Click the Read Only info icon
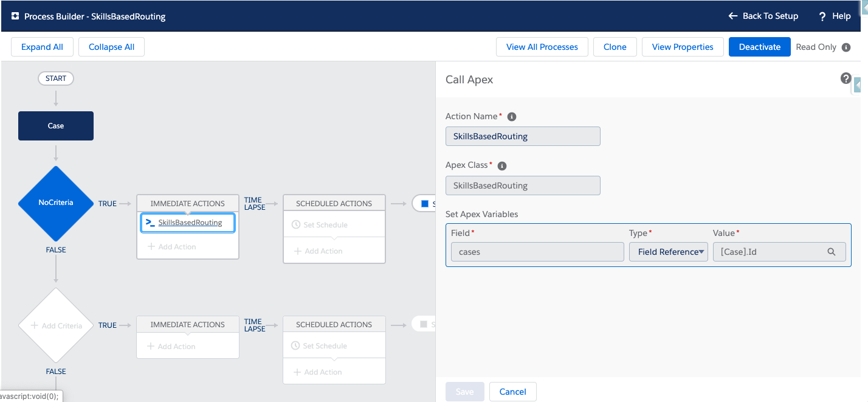Screen dimensions: 868x402 846,47
